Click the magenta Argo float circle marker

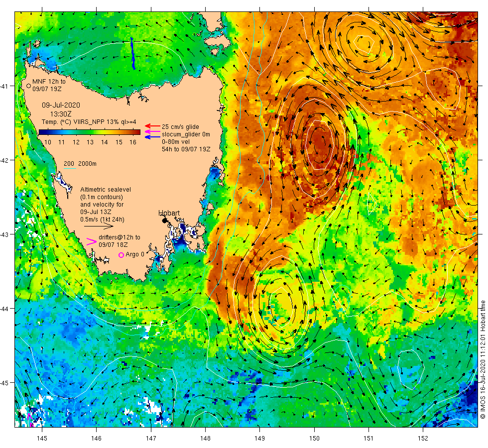(x=122, y=255)
